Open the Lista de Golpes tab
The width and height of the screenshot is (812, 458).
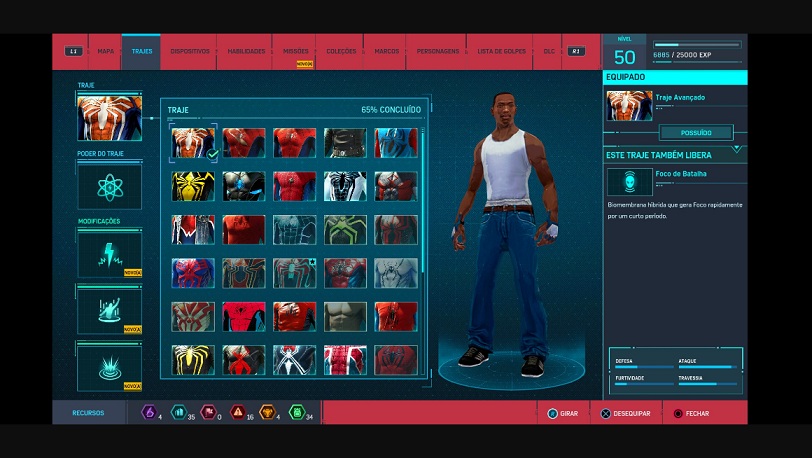pyautogui.click(x=501, y=51)
